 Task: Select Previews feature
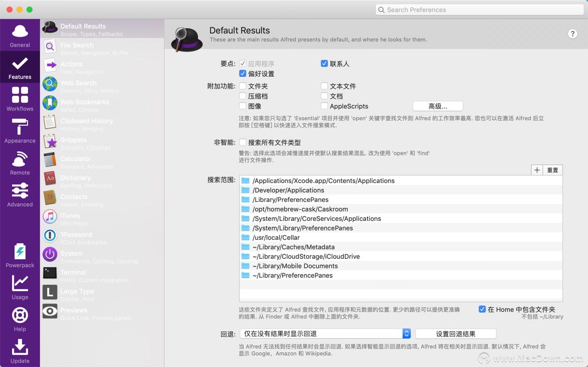pyautogui.click(x=102, y=313)
